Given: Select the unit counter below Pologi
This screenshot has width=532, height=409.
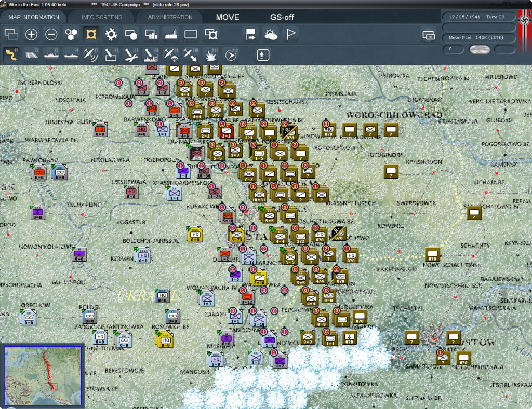Looking at the screenshot, I should (x=89, y=317).
